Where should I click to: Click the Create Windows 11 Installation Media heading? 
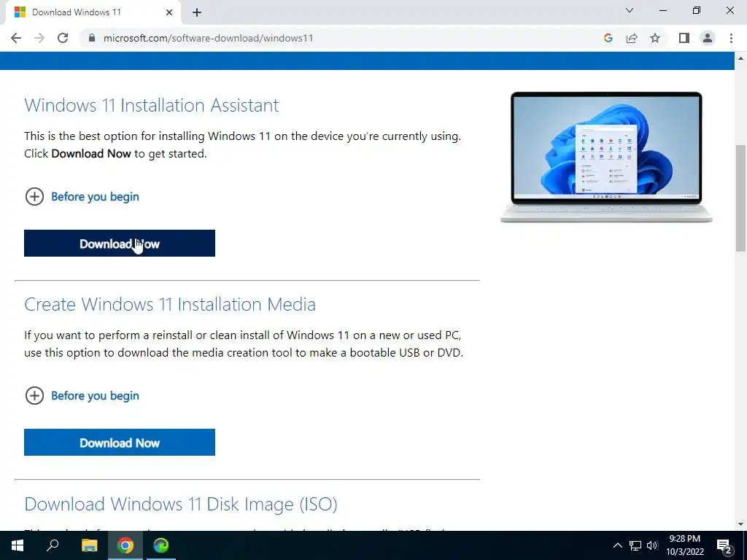pyautogui.click(x=170, y=304)
